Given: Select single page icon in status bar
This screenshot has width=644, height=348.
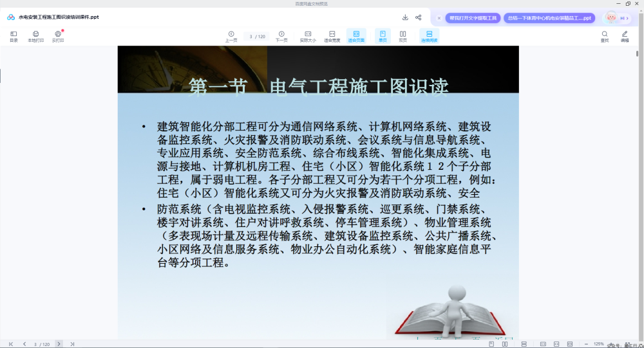Looking at the screenshot, I should click(x=491, y=344).
